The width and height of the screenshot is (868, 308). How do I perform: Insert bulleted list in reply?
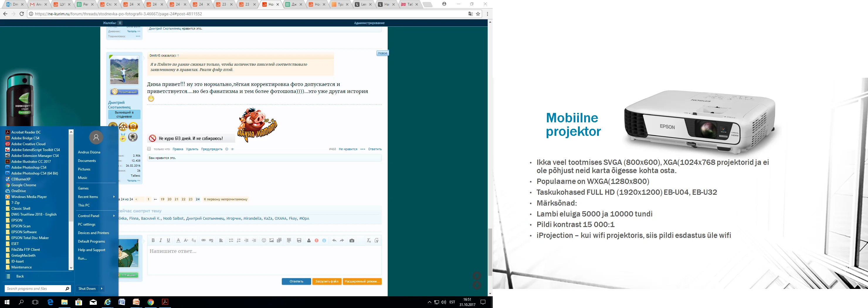click(231, 240)
